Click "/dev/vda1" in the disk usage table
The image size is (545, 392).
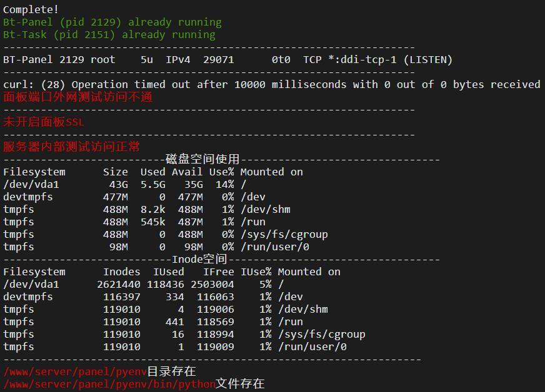(31, 184)
